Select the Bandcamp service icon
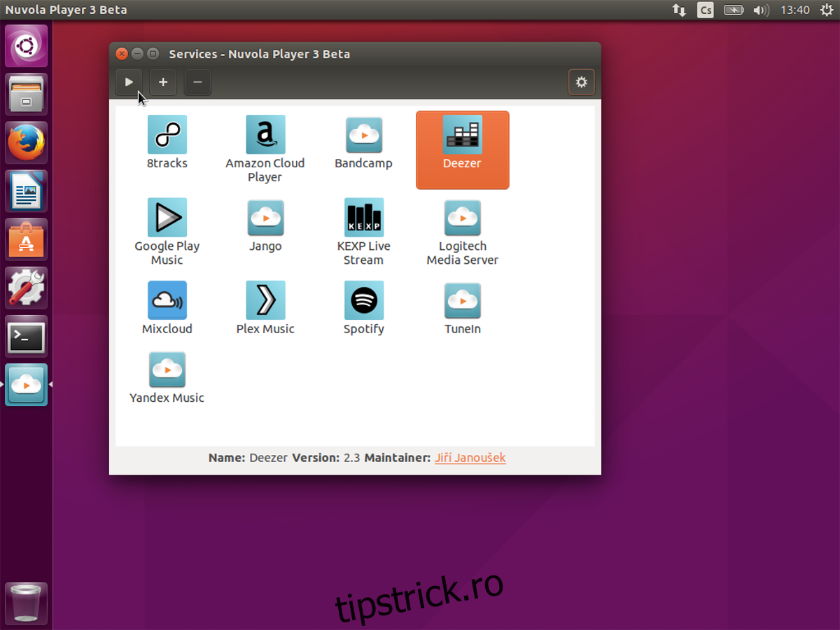This screenshot has height=630, width=840. [363, 134]
